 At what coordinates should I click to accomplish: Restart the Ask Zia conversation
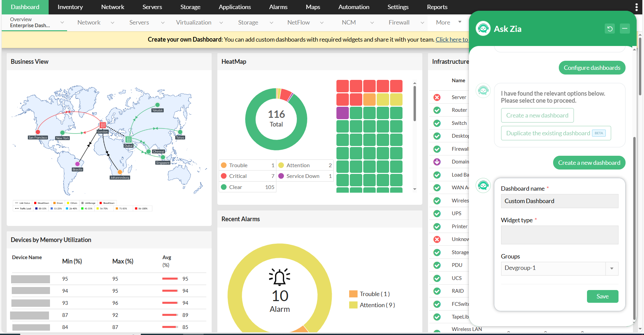point(610,29)
